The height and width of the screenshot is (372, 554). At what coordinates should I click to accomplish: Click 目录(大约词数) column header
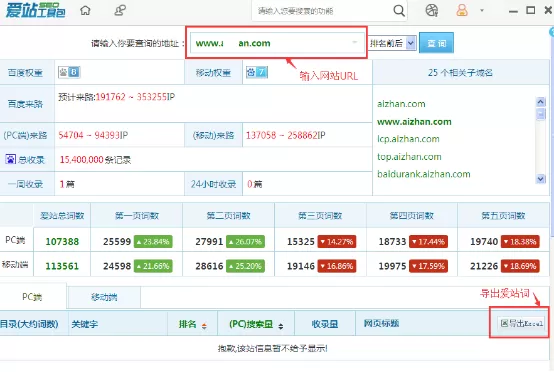pos(29,324)
